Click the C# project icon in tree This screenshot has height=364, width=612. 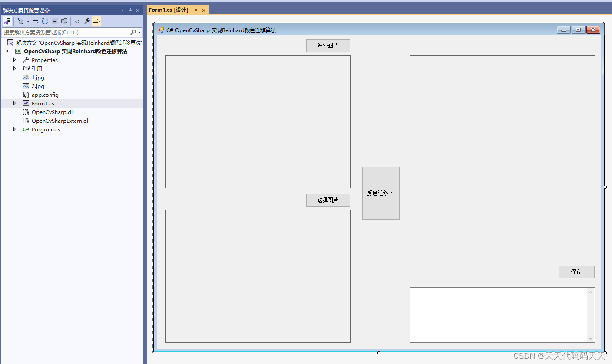click(19, 51)
